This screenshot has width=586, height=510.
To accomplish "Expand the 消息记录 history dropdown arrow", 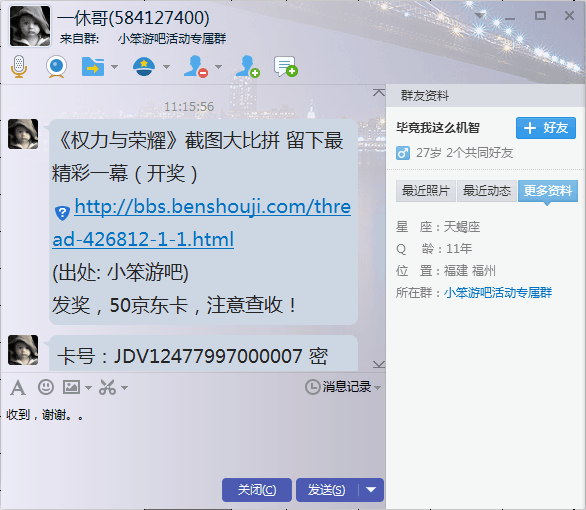I will click(x=377, y=387).
